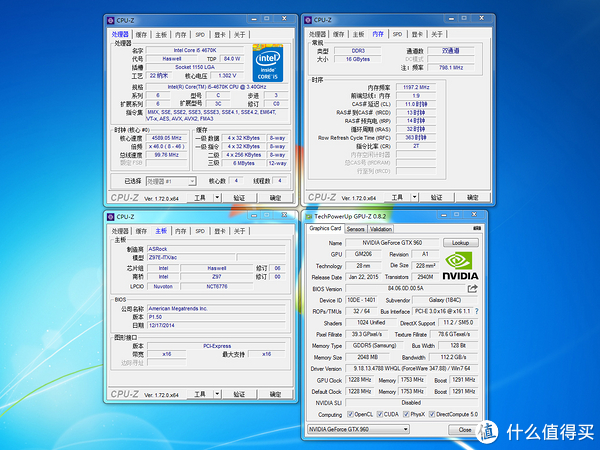The height and width of the screenshot is (450, 600).
Task: Click the BIOS Version share icon
Action: pos(473,289)
